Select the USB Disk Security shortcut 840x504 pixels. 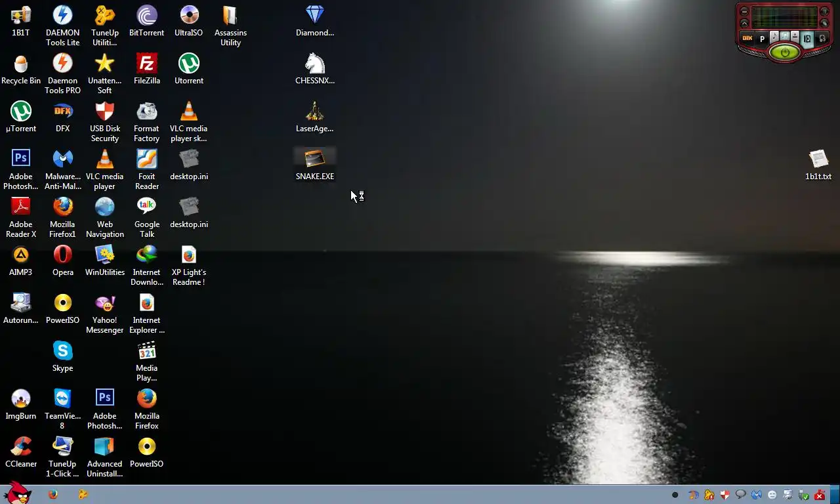click(104, 121)
